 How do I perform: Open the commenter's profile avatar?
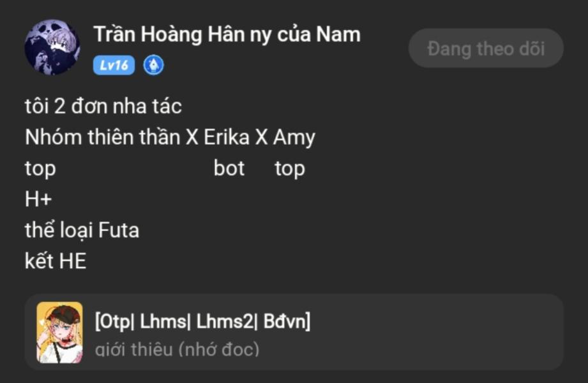52,47
